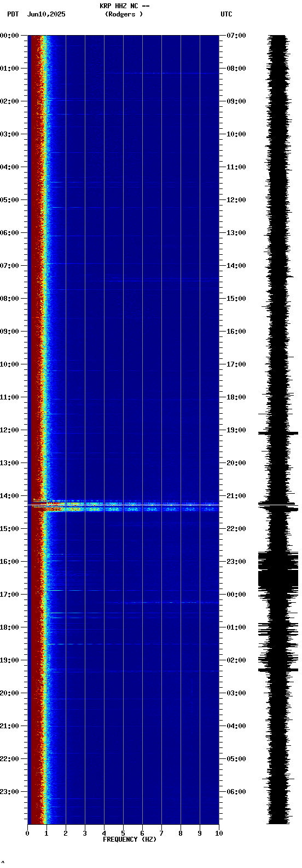Click the 'UTC' timezone label
Image resolution: width=302 pixels, height=868 pixels.
(x=226, y=14)
